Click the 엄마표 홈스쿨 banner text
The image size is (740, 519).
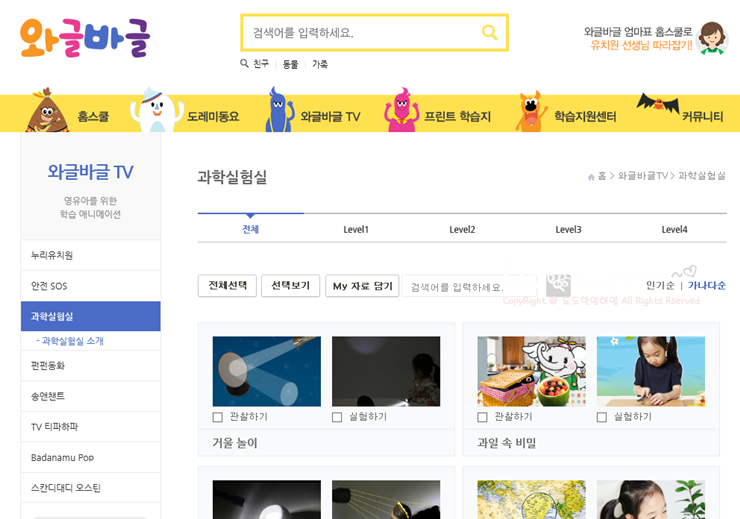pyautogui.click(x=638, y=38)
